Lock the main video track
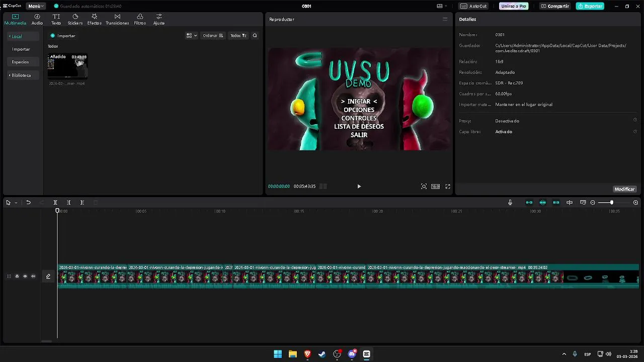Image resolution: width=644 pixels, height=362 pixels. click(x=17, y=276)
